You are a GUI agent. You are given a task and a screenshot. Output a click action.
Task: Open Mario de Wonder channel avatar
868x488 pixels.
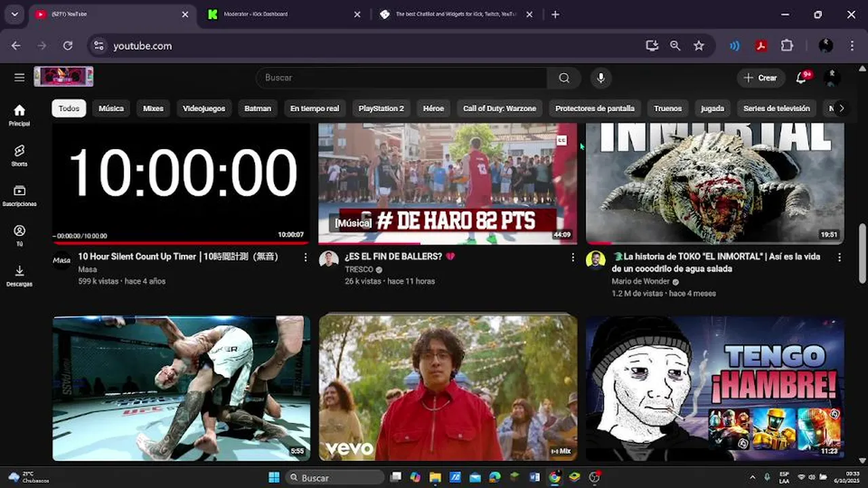595,260
